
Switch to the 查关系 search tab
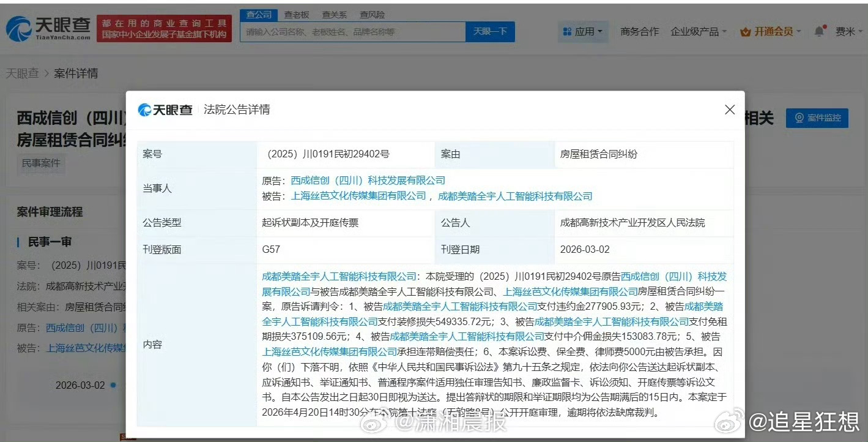tap(334, 15)
